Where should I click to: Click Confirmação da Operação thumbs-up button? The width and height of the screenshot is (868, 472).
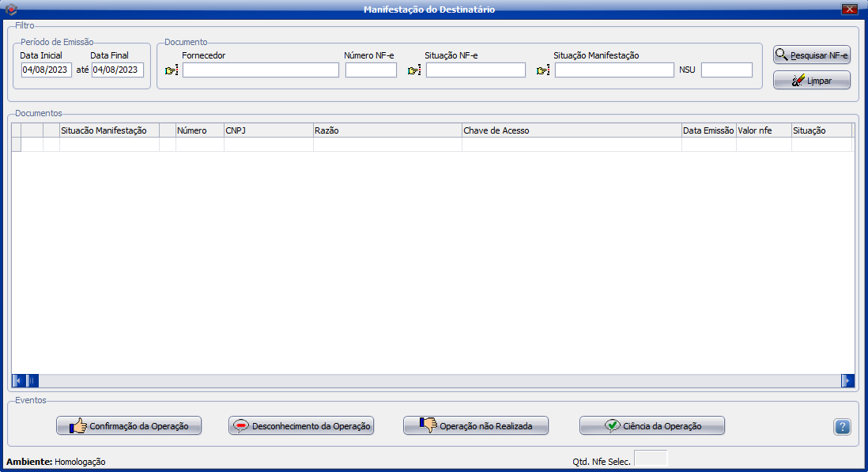pyautogui.click(x=129, y=425)
